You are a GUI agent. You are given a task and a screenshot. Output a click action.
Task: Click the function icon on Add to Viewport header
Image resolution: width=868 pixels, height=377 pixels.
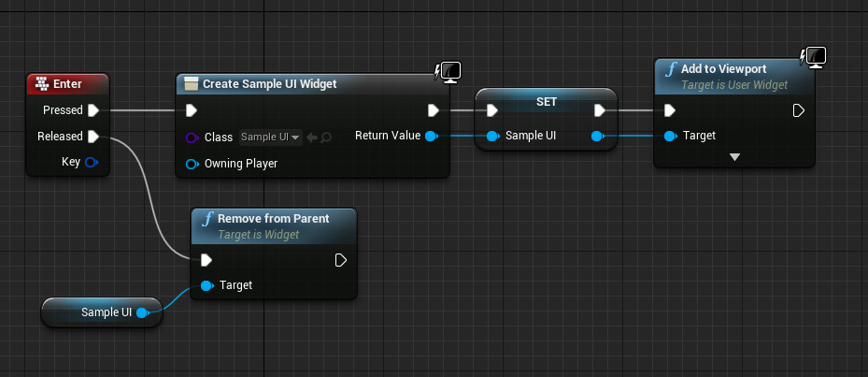point(670,69)
